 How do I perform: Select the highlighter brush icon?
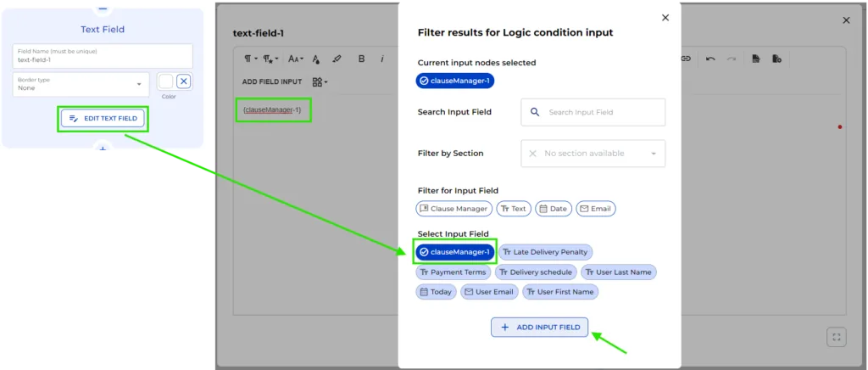(x=336, y=59)
